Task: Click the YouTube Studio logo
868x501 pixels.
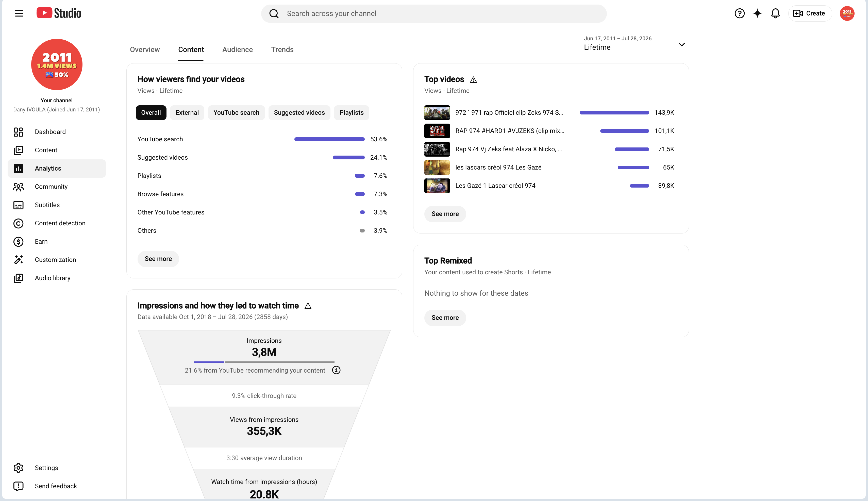Action: (x=59, y=13)
